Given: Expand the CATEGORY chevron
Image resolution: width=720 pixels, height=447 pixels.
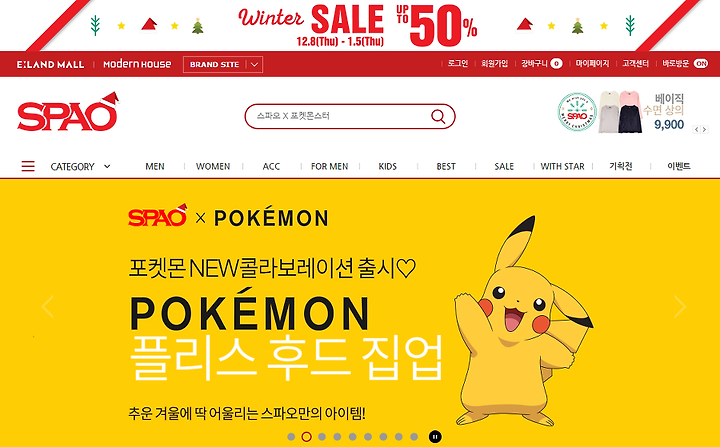Looking at the screenshot, I should 107,166.
